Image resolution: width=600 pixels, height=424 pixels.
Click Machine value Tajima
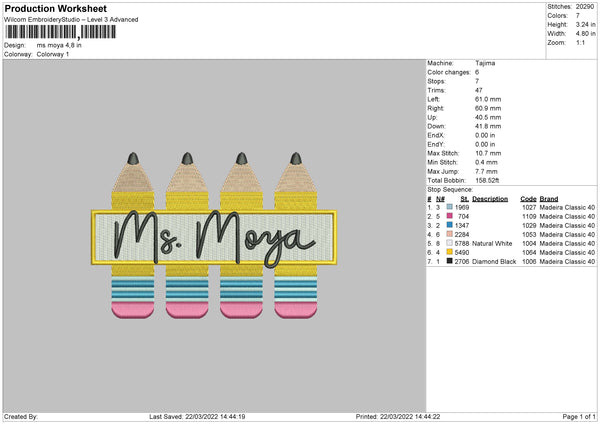point(485,63)
